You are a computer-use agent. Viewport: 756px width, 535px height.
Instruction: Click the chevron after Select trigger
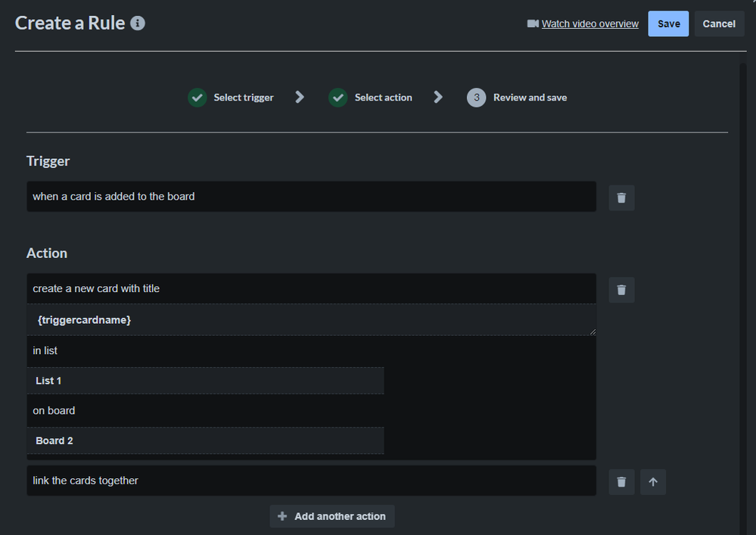tap(300, 98)
